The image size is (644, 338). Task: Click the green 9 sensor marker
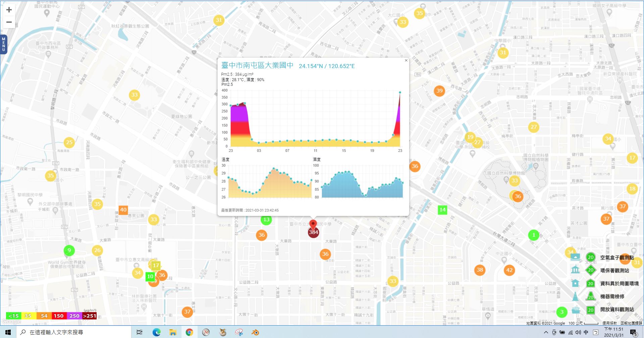[69, 250]
